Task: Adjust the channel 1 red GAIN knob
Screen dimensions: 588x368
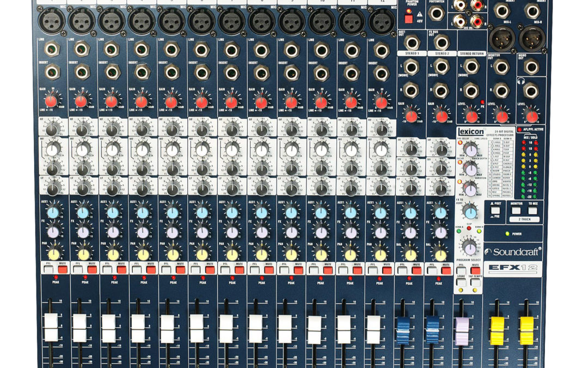Action: (51, 101)
